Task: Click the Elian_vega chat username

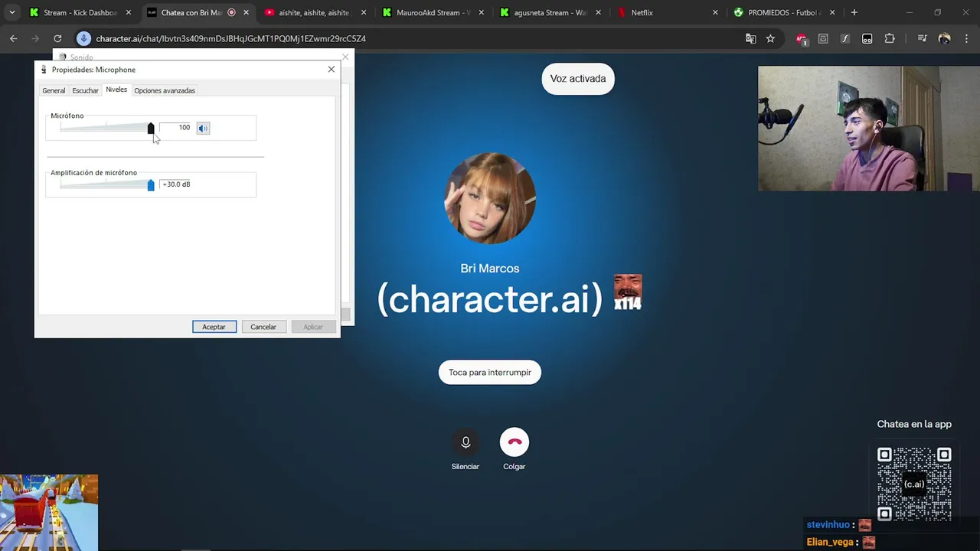Action: click(830, 542)
